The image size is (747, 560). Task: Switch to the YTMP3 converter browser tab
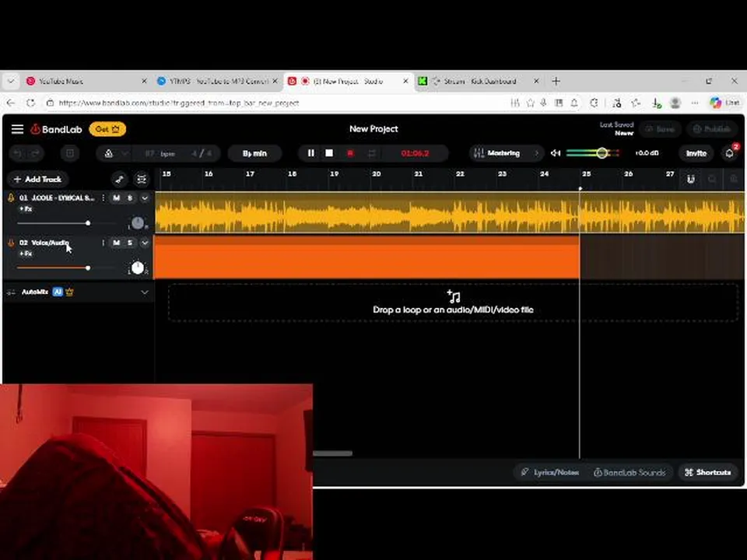[218, 82]
